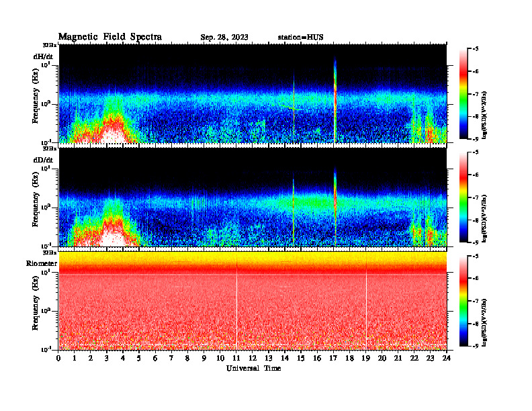Select the date "Sep. 28, 2023"
Viewport: 532px width, 411px height.
tap(224, 38)
